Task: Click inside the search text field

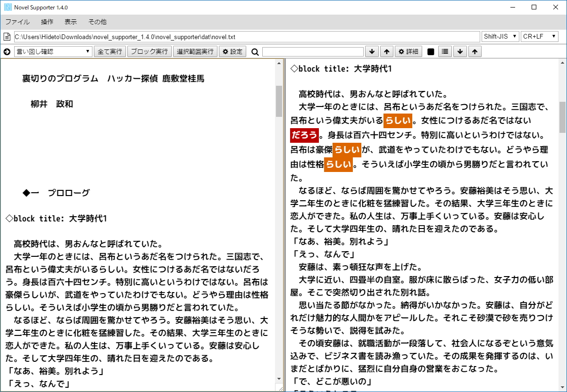Action: click(x=314, y=51)
